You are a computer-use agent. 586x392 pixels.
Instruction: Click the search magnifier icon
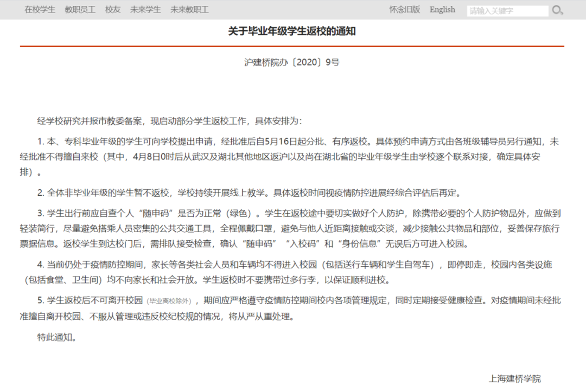click(x=557, y=10)
